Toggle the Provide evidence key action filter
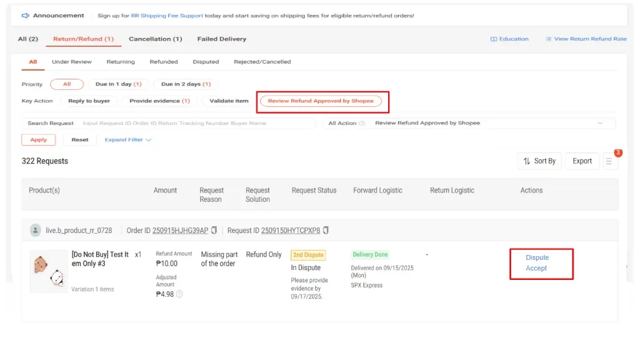This screenshot has width=644, height=343. pyautogui.click(x=159, y=101)
